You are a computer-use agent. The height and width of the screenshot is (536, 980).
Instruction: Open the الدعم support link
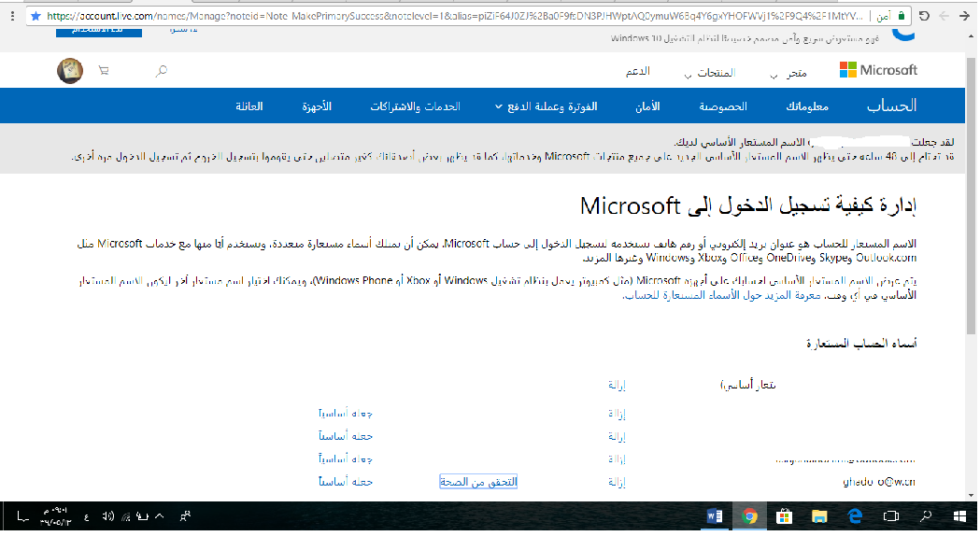pyautogui.click(x=637, y=72)
